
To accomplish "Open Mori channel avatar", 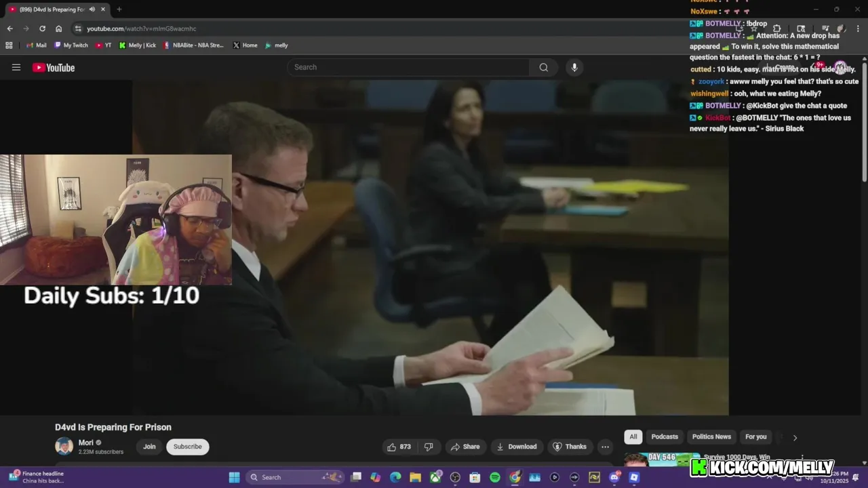I will (64, 446).
